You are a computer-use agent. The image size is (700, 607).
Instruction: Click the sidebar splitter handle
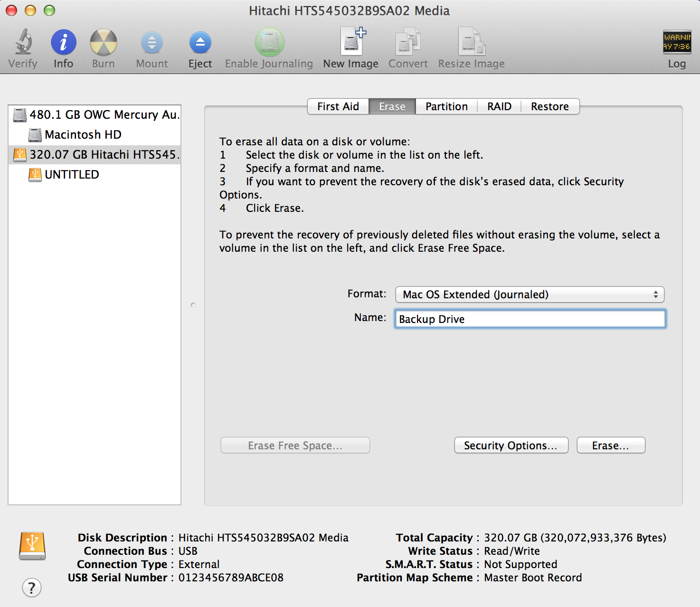(193, 305)
